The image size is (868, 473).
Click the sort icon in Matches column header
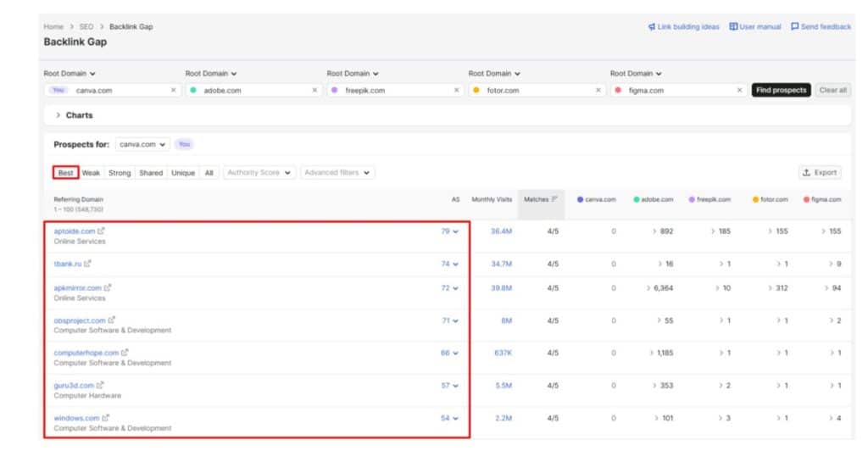[x=554, y=199]
